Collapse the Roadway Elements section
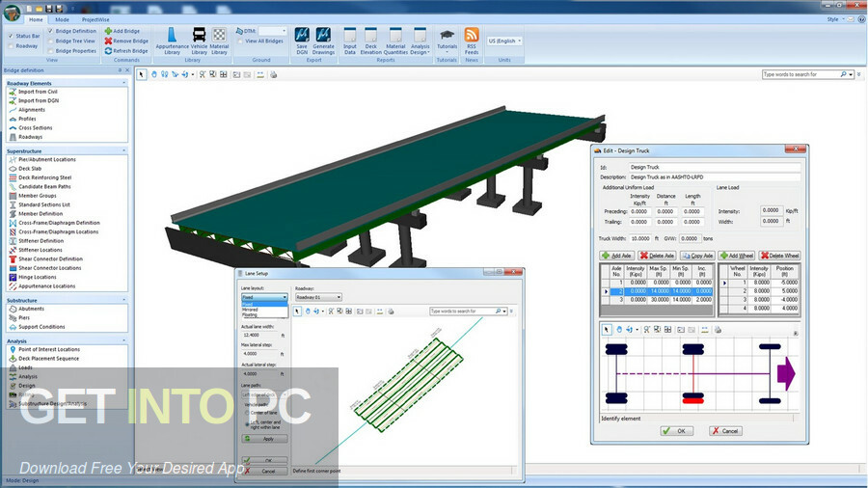The width and height of the screenshot is (868, 488). [x=123, y=83]
